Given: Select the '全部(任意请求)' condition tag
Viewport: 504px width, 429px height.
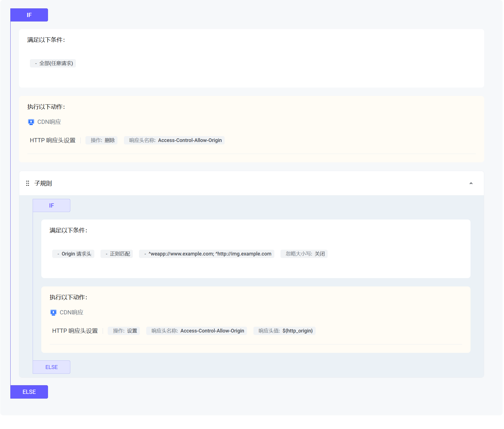Looking at the screenshot, I should coord(53,63).
